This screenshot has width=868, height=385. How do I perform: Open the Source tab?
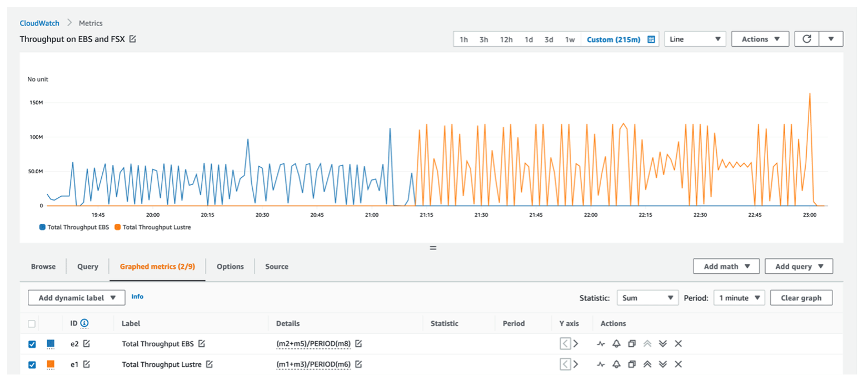coord(276,267)
